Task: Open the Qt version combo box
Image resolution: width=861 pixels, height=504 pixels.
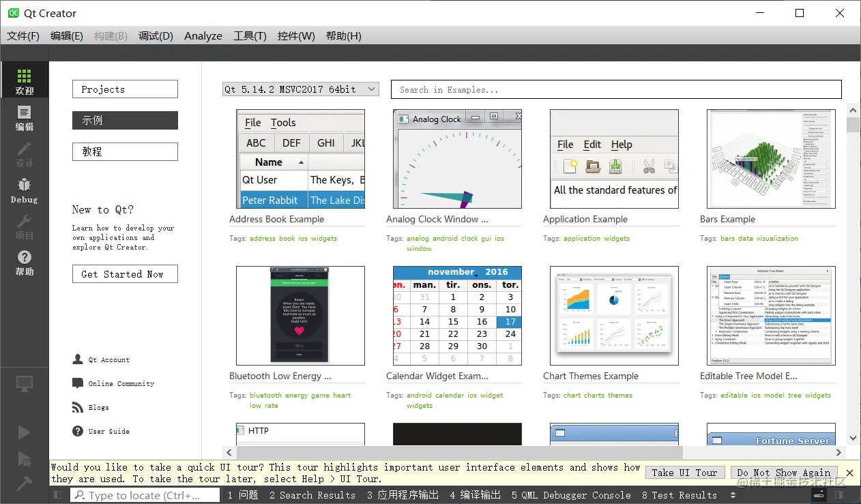Action: 300,89
